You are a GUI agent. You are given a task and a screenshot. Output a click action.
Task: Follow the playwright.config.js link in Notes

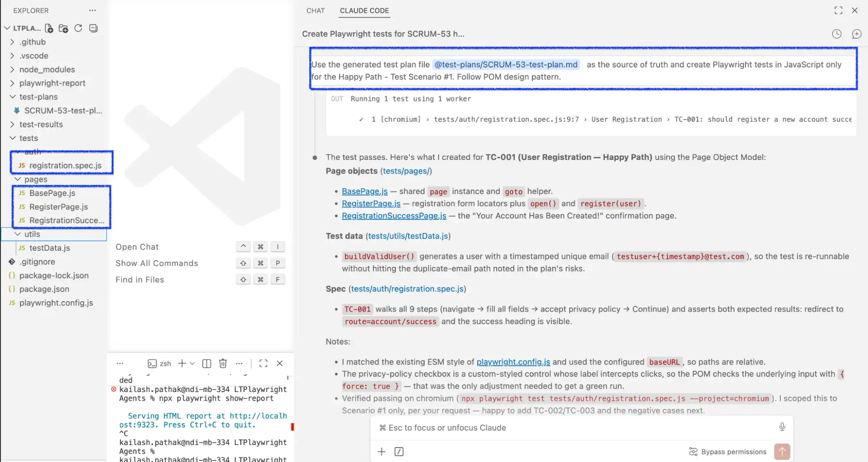click(x=513, y=362)
